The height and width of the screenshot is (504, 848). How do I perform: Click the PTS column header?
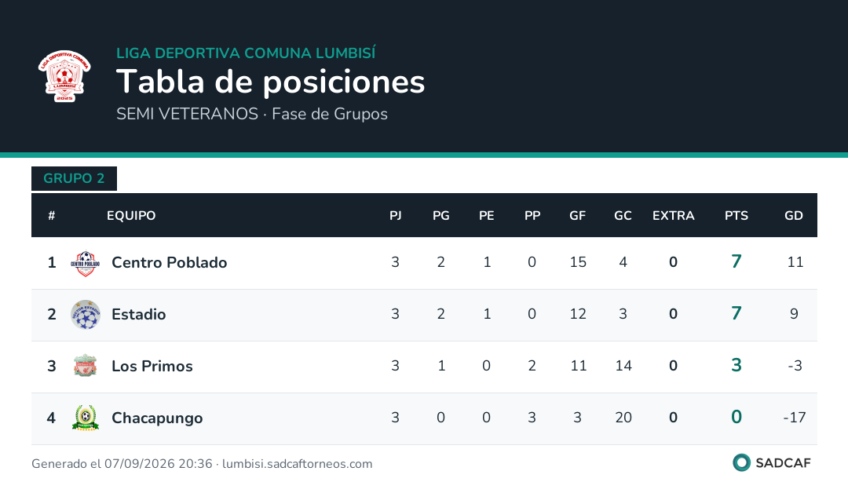[x=736, y=216]
